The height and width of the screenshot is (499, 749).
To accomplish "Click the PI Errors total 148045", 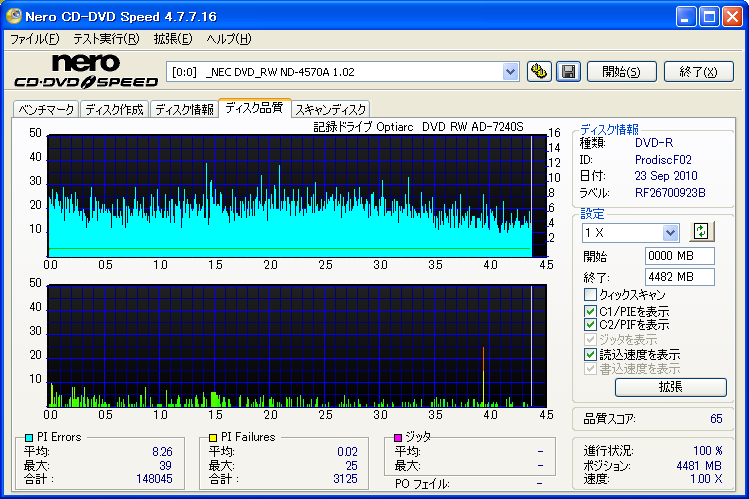I will (154, 478).
